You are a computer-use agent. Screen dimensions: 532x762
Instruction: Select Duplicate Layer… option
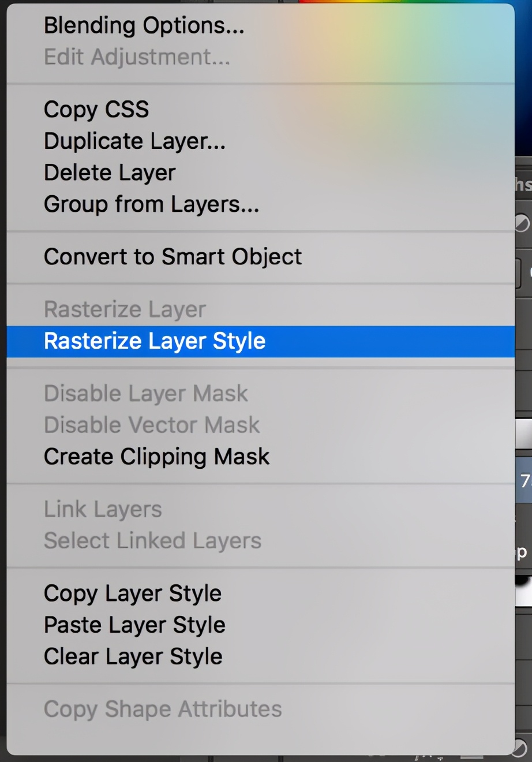134,141
